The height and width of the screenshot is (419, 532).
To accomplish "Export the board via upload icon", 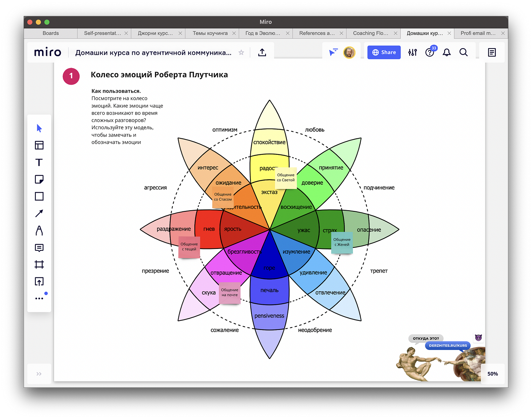I will (262, 53).
